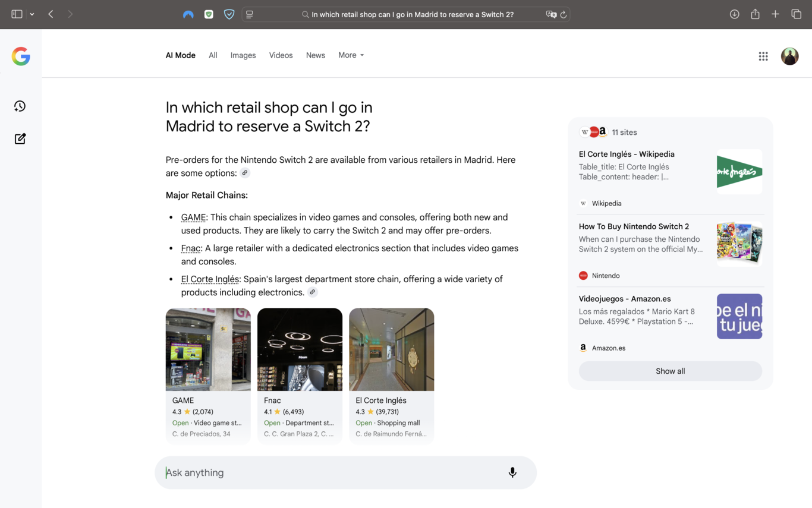Open sidebar options dropdown arrow
812x508 pixels.
(x=32, y=14)
